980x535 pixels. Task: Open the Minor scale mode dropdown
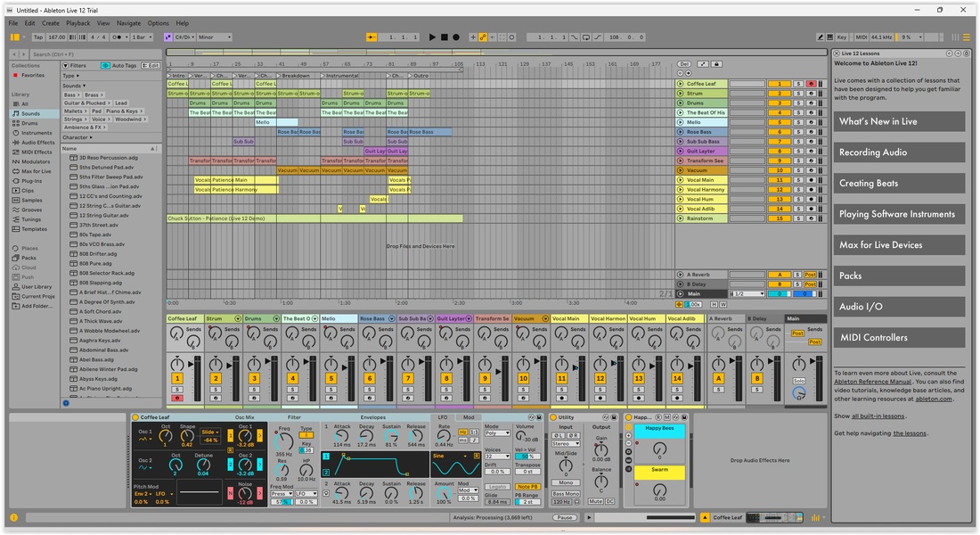click(215, 37)
